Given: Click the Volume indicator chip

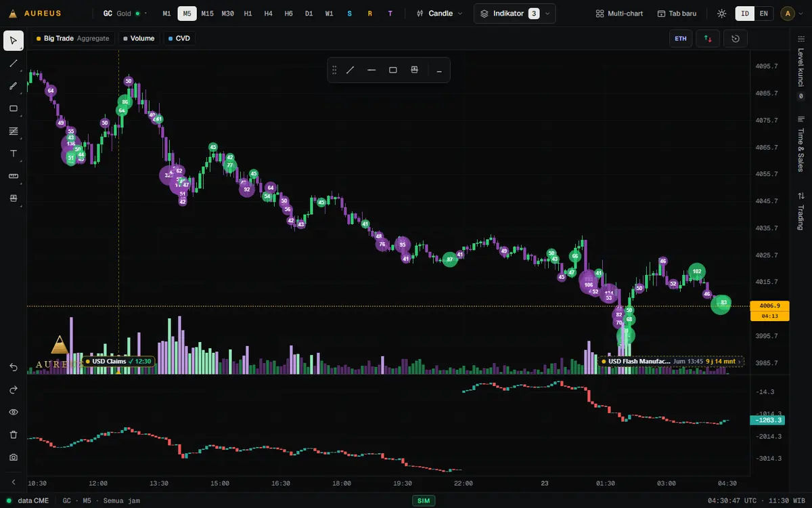Looking at the screenshot, I should [139, 39].
